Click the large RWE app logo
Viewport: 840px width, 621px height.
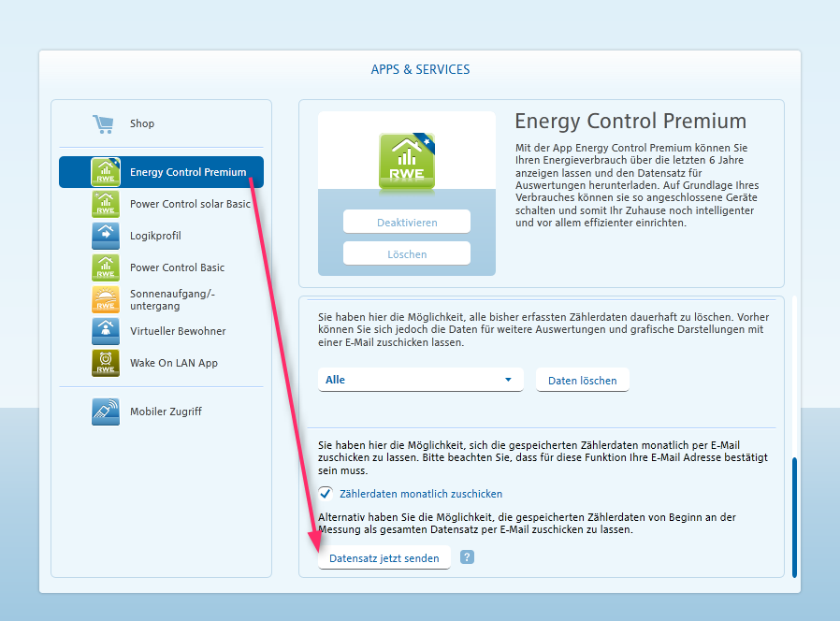[407, 161]
